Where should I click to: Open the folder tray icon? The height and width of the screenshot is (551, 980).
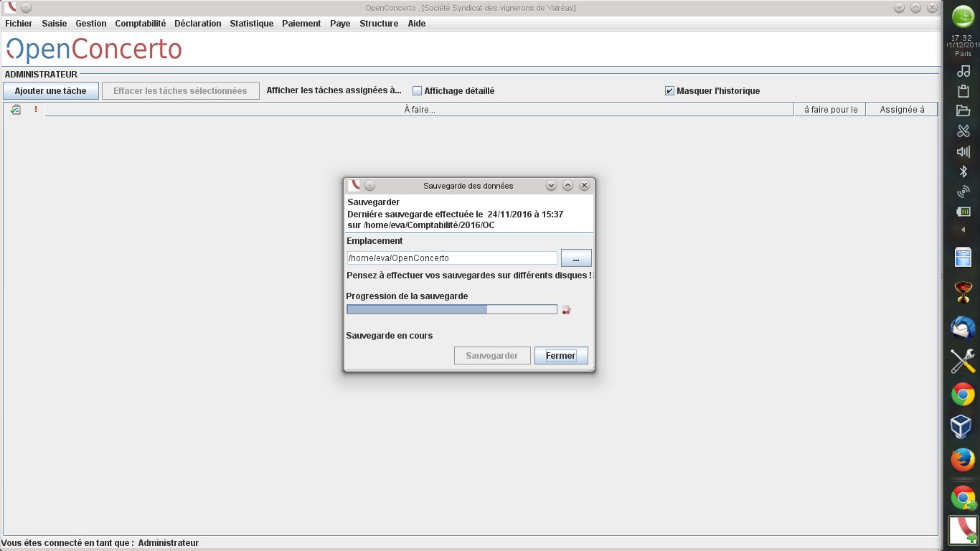(963, 110)
